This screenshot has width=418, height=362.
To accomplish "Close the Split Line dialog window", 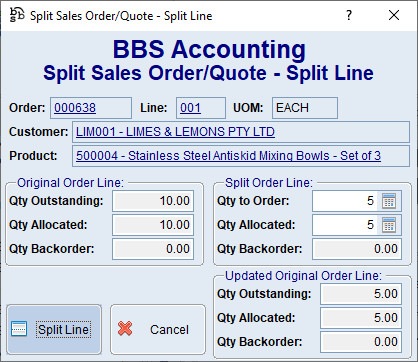I will (x=394, y=15).
